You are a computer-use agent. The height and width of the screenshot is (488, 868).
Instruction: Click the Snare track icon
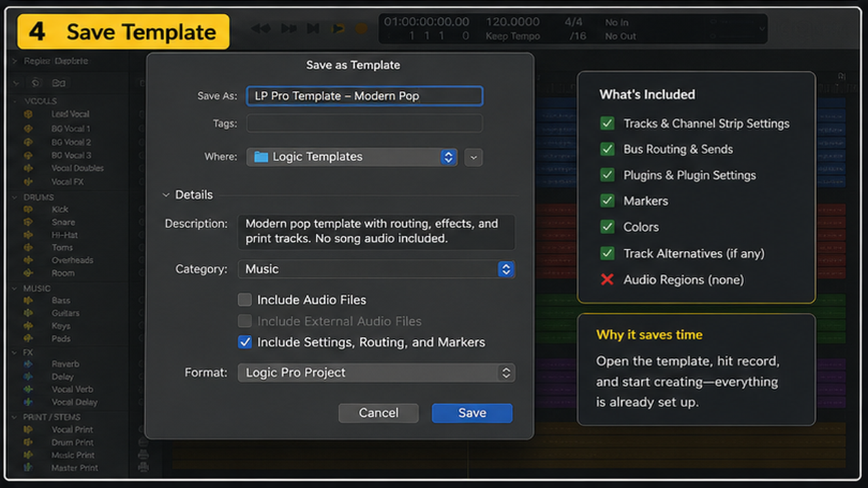point(28,222)
